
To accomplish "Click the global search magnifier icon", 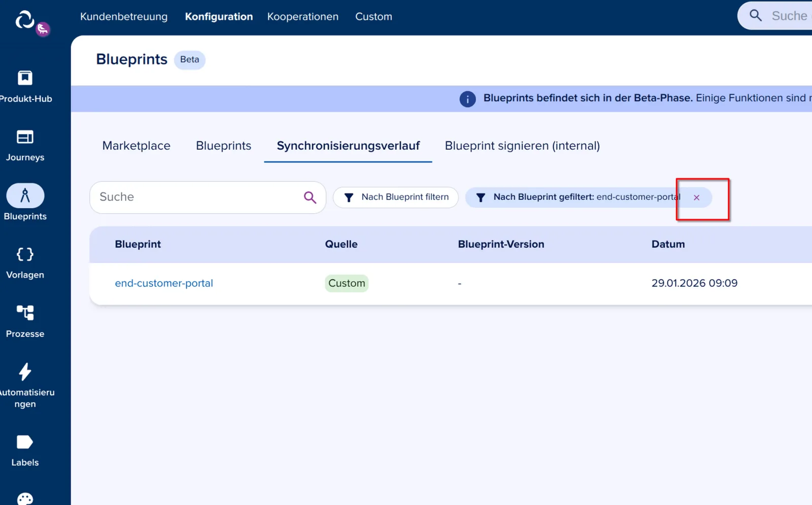I will click(x=756, y=16).
